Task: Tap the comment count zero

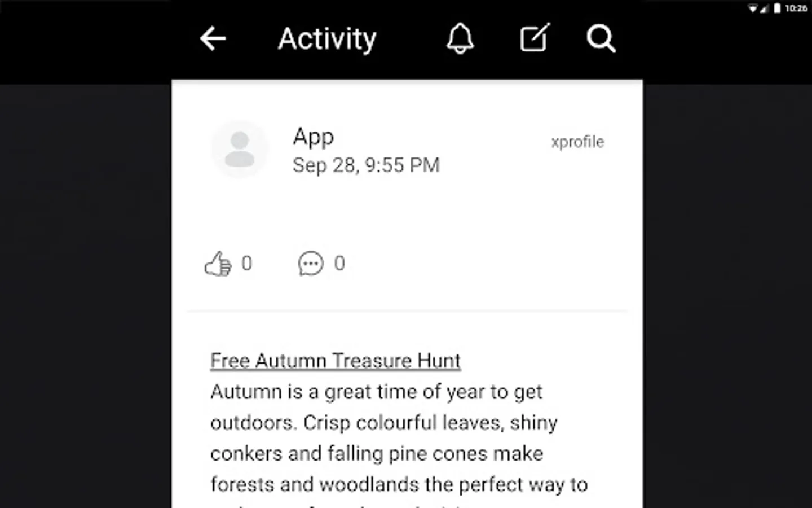Action: point(339,263)
